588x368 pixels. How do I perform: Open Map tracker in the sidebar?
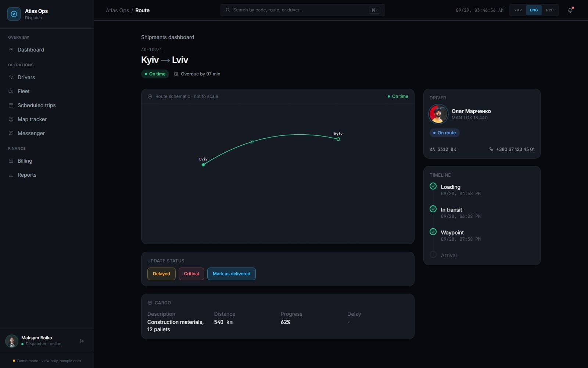(x=47, y=119)
